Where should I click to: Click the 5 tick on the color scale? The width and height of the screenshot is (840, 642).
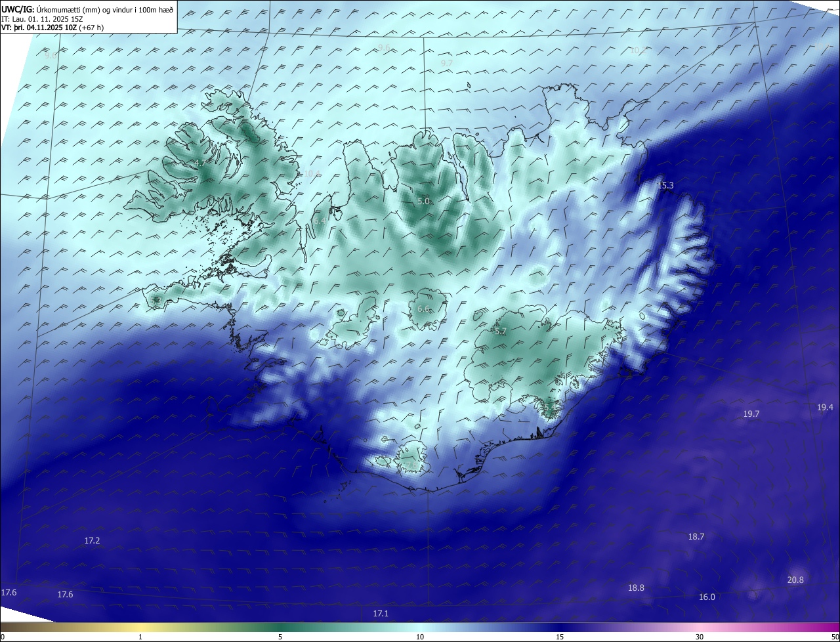click(x=280, y=637)
